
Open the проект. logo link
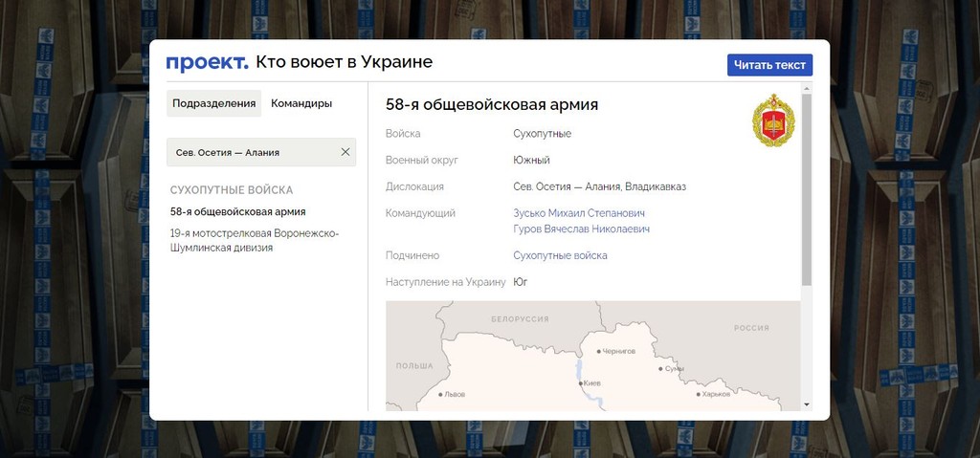click(207, 63)
